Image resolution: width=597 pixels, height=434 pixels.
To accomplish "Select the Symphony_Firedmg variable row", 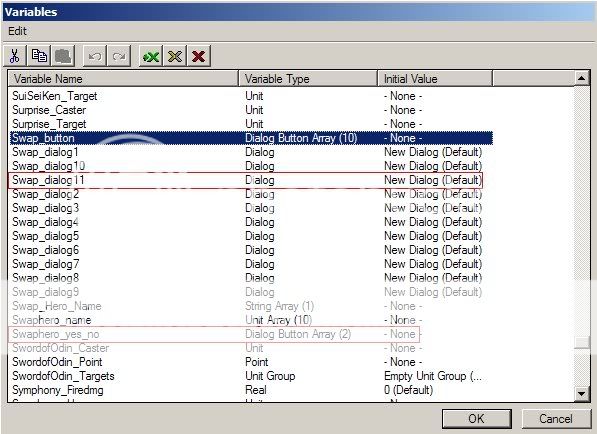I will click(251, 390).
